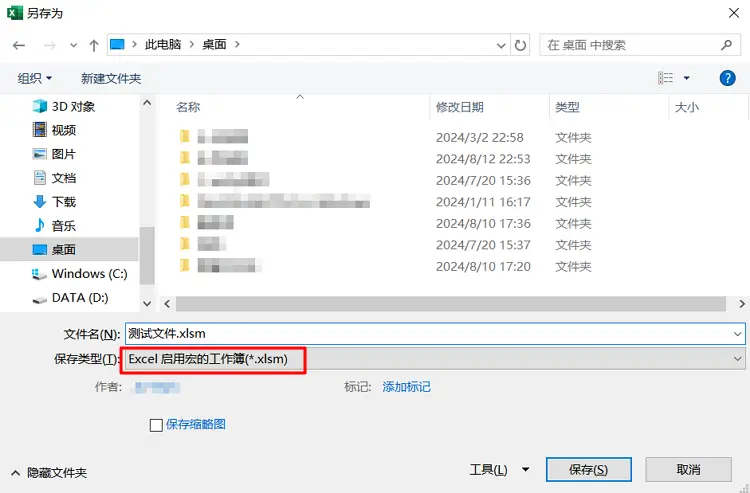Open the 保存类型 combo box

coord(435,359)
